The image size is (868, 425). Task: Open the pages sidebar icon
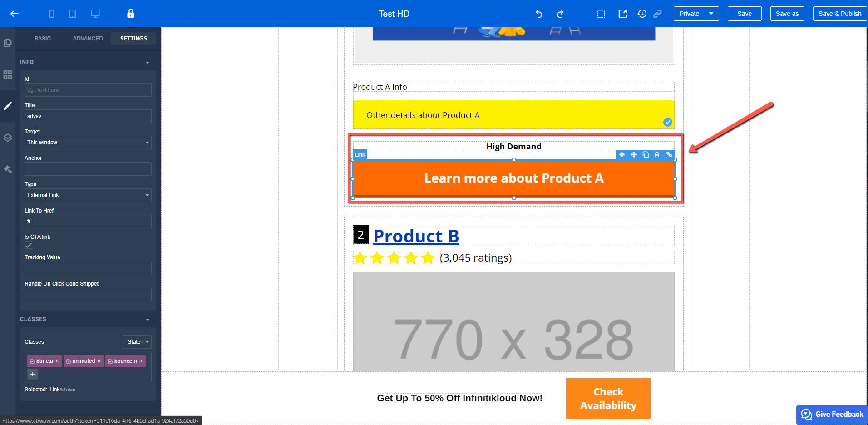tap(8, 43)
